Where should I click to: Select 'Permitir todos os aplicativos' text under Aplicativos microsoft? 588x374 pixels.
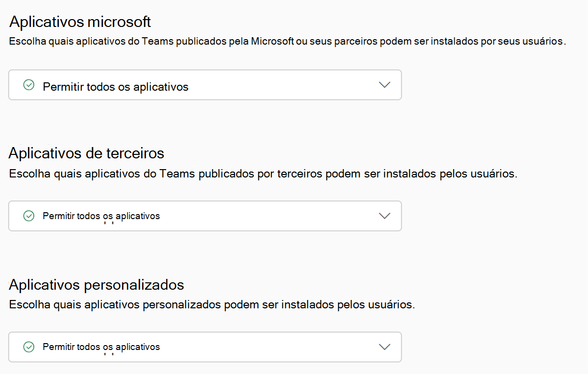point(116,87)
